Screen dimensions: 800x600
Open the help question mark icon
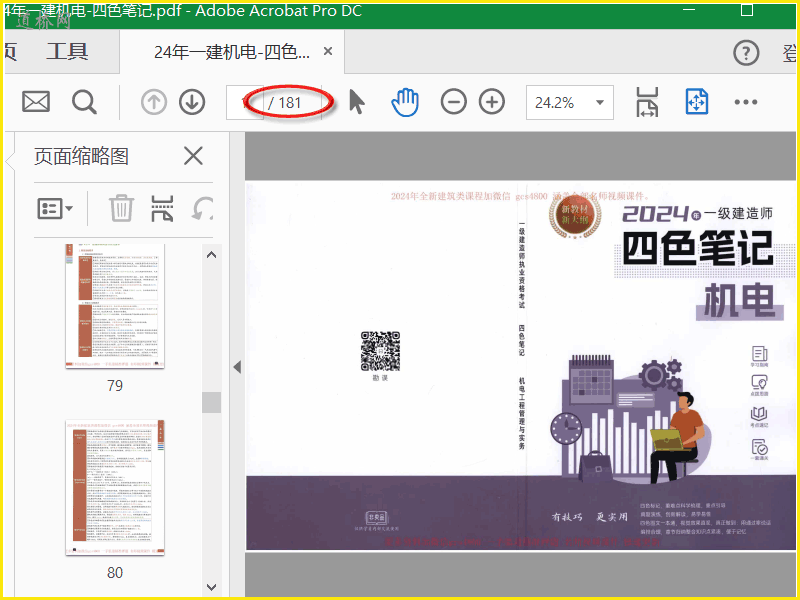click(x=746, y=53)
